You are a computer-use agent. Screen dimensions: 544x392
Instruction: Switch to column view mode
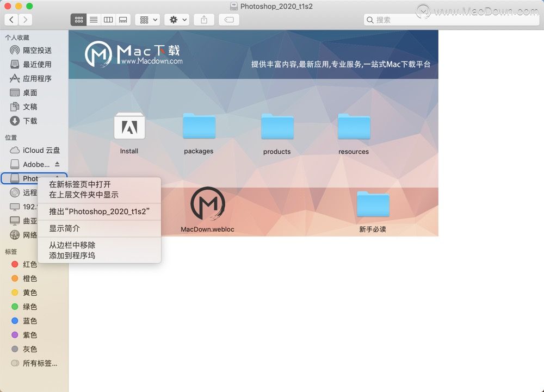108,20
